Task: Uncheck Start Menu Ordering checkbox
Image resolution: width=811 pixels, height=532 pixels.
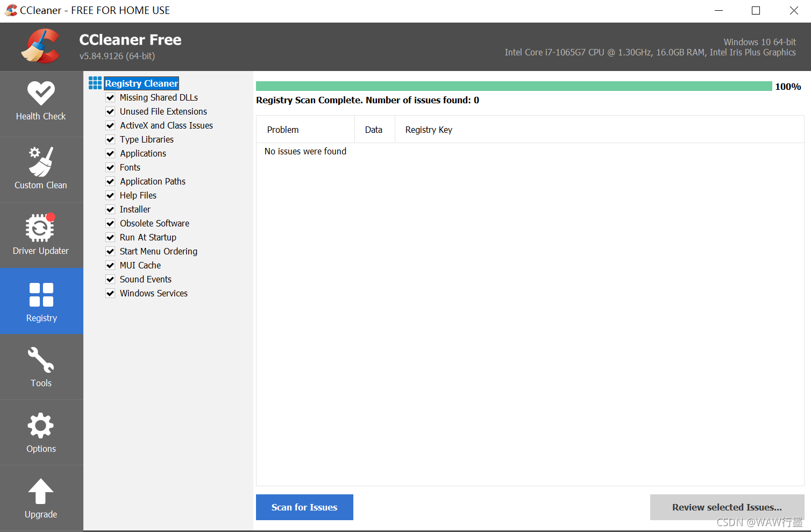Action: coord(110,251)
